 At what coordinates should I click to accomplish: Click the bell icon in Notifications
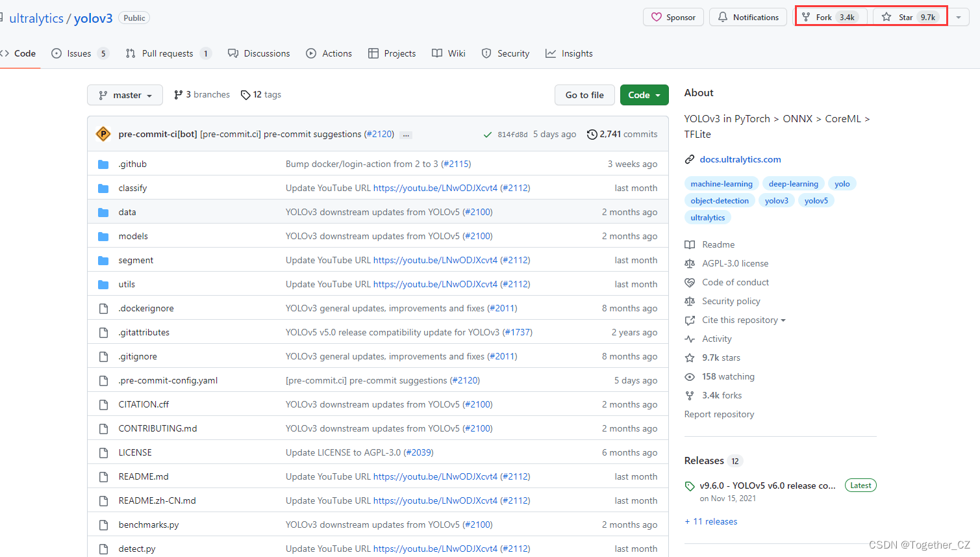723,17
